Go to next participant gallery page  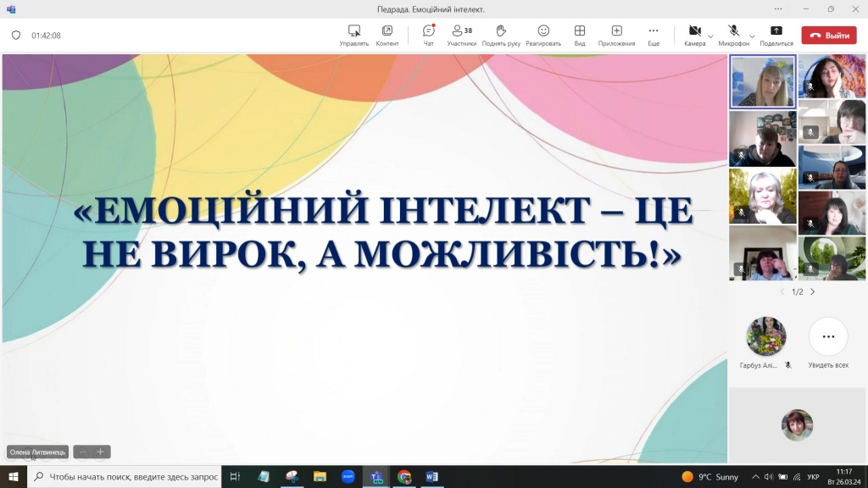pos(813,291)
